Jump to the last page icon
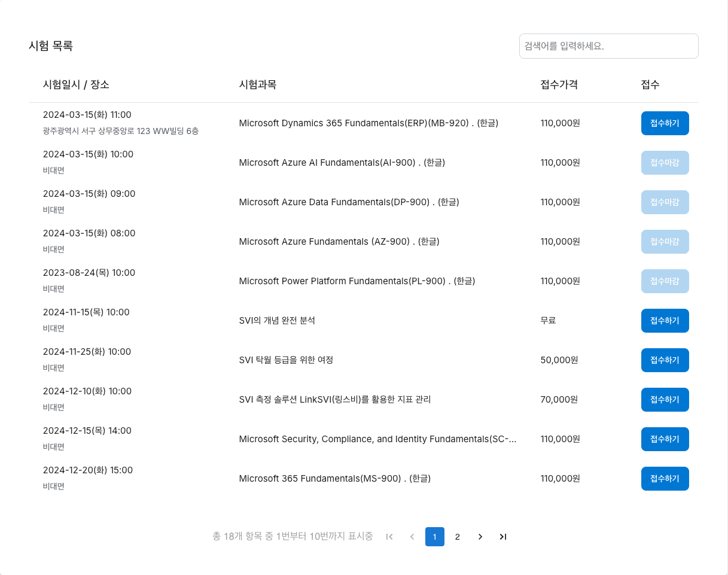This screenshot has height=575, width=728. click(x=503, y=537)
